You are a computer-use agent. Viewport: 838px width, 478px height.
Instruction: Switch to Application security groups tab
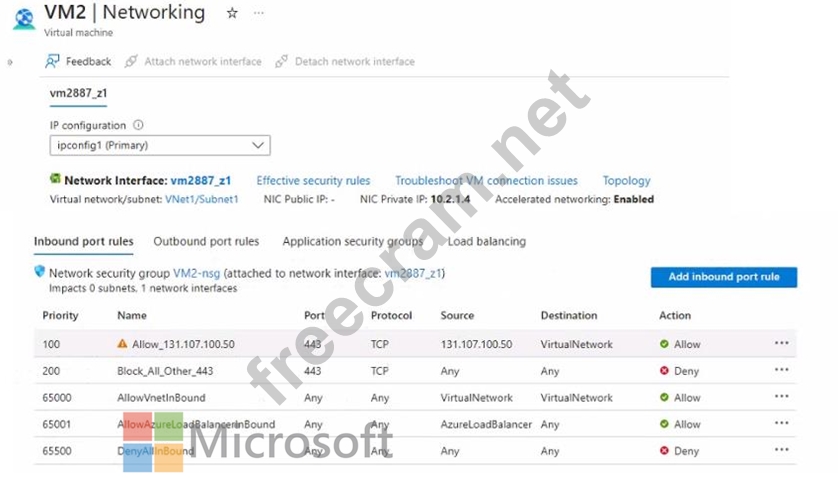(353, 242)
